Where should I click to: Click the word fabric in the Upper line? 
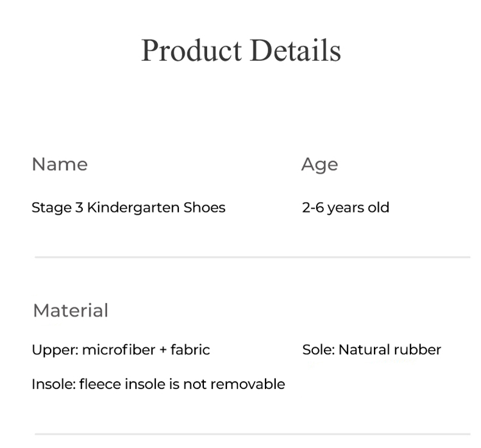pos(190,350)
